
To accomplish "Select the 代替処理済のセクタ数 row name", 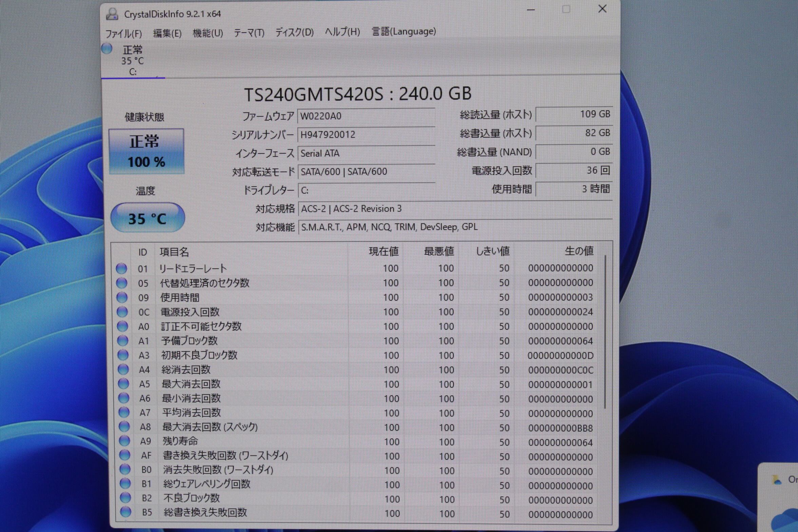I will pyautogui.click(x=205, y=283).
